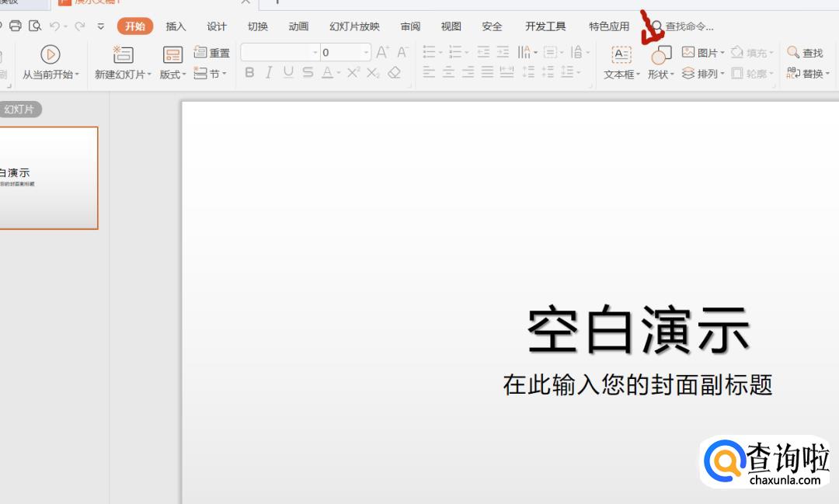Toggle bold formatting
The image size is (839, 504).
tap(249, 72)
